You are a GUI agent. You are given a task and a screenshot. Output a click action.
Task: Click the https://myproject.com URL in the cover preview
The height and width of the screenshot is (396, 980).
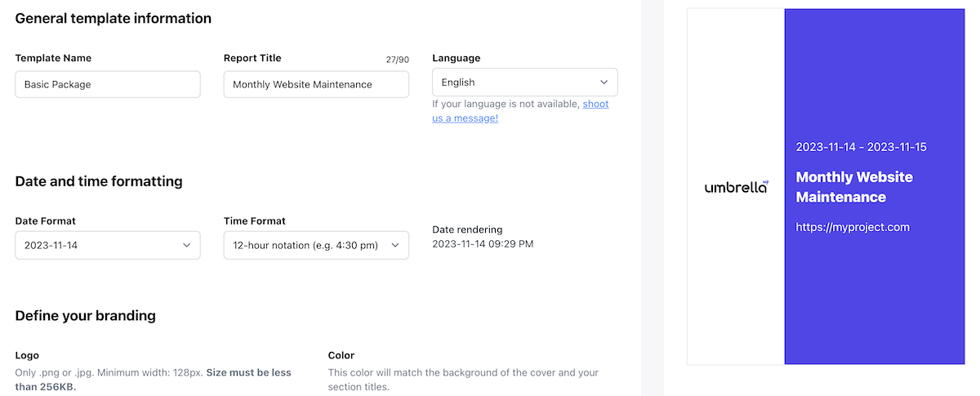click(x=853, y=227)
